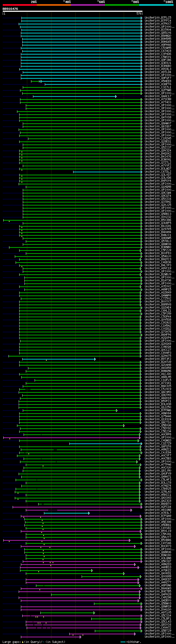Select hit label UniRef100_Q7SH78
Image resolution: width=176 pixels, height=644 pixels.
[x=158, y=332]
